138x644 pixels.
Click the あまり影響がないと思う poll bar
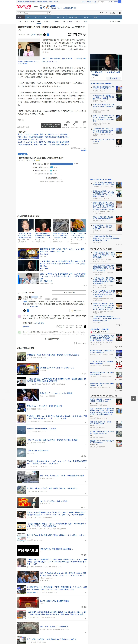click(x=51, y=171)
